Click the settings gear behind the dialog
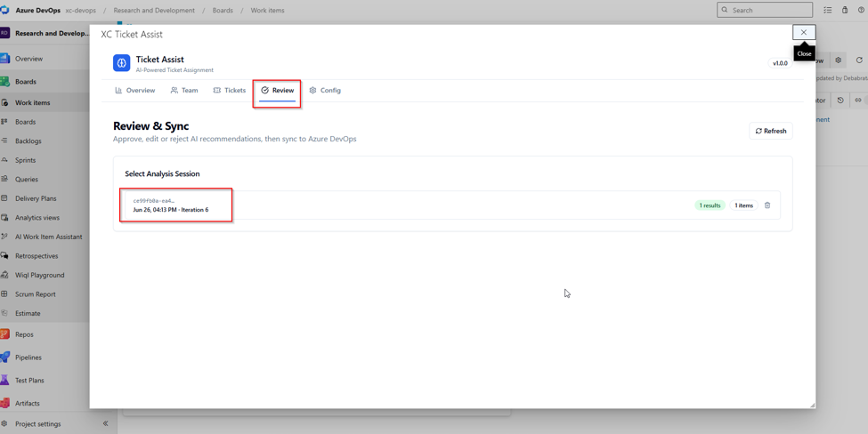Screen dimensions: 868x434 [x=838, y=60]
